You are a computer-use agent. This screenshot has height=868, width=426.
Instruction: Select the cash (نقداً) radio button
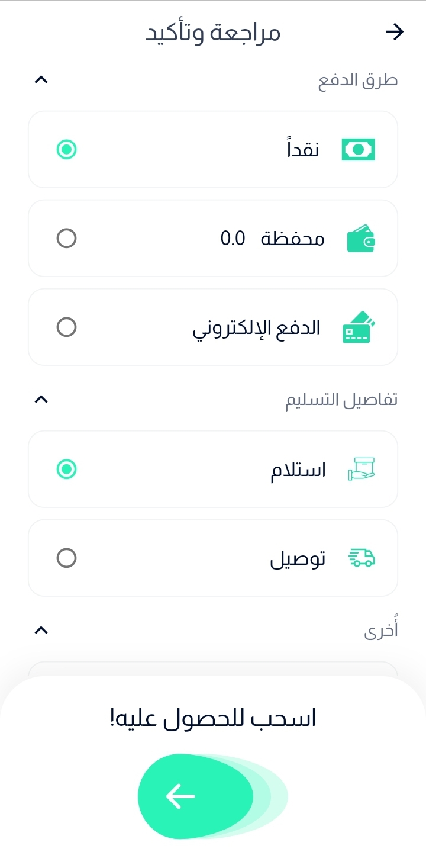point(66,150)
